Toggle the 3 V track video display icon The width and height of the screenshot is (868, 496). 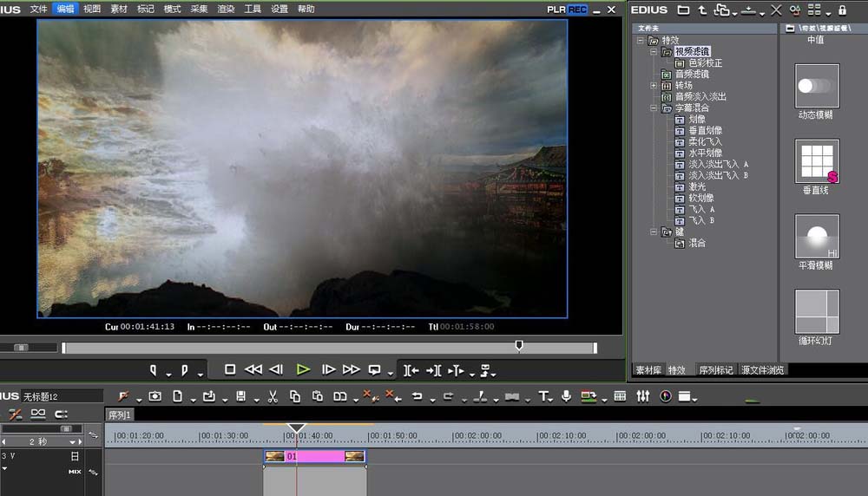(75, 456)
